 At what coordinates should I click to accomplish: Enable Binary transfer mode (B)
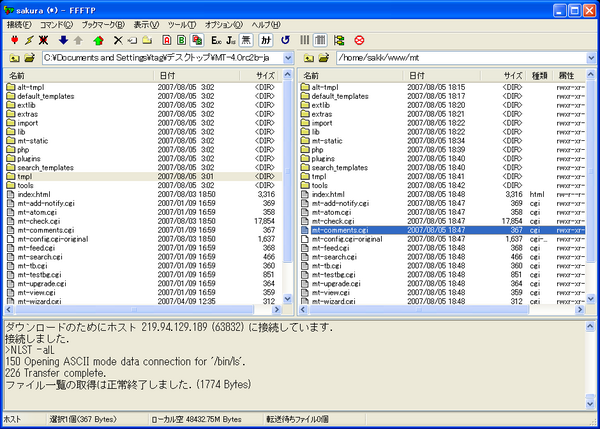(181, 40)
